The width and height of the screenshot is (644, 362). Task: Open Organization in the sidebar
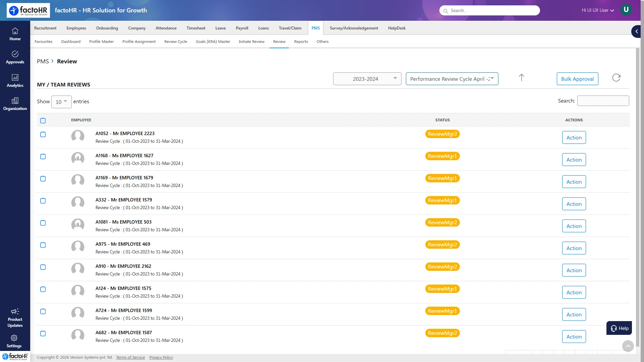point(15,104)
